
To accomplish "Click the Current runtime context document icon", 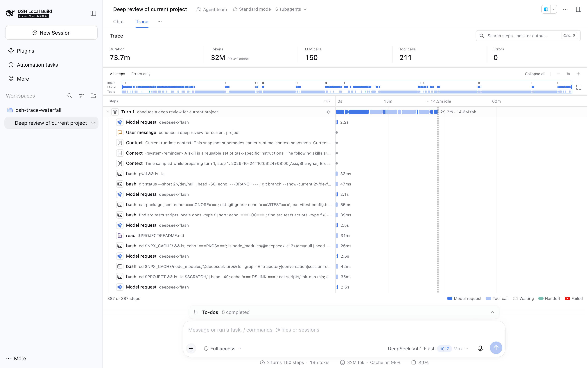I will point(120,143).
